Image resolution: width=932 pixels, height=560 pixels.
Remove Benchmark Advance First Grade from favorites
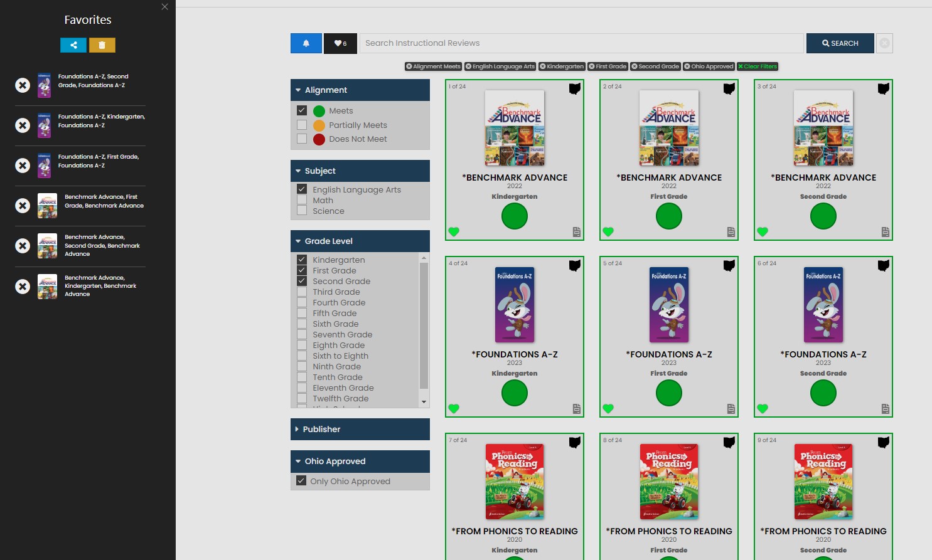(23, 206)
